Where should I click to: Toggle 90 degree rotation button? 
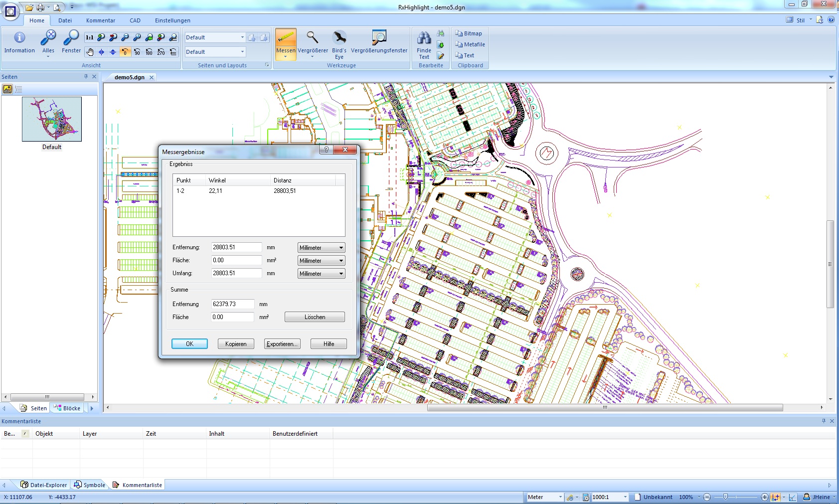137,52
